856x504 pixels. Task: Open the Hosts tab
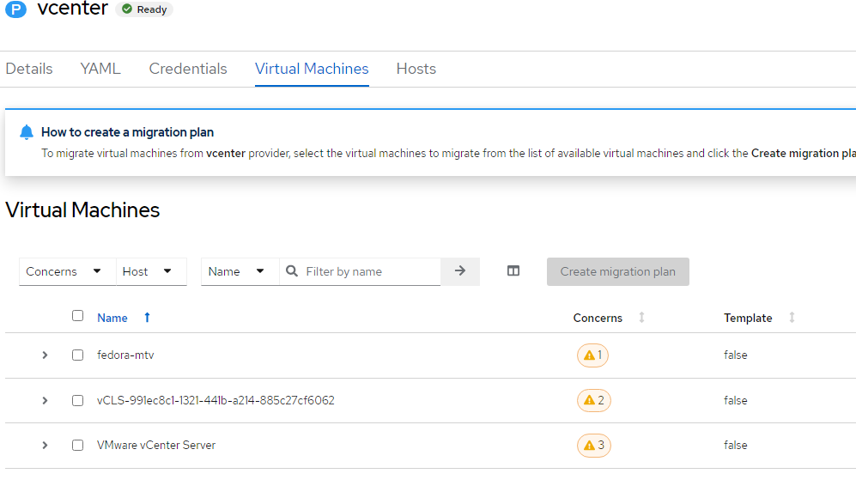tap(416, 69)
